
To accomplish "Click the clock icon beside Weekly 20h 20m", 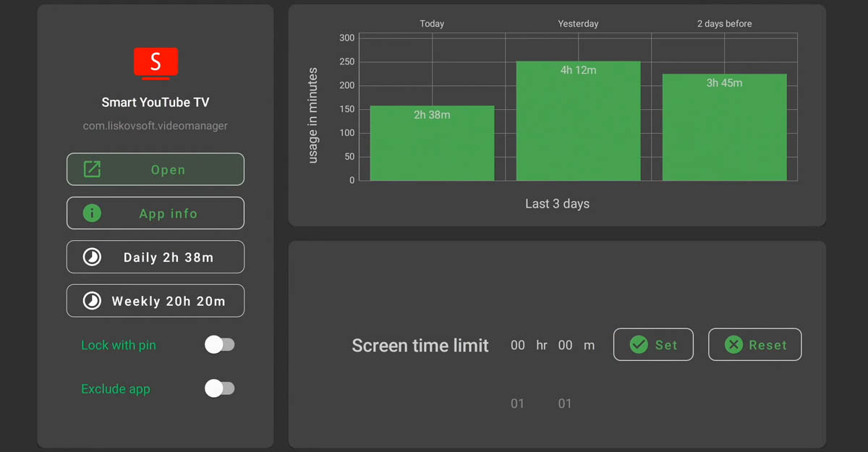I will [92, 300].
